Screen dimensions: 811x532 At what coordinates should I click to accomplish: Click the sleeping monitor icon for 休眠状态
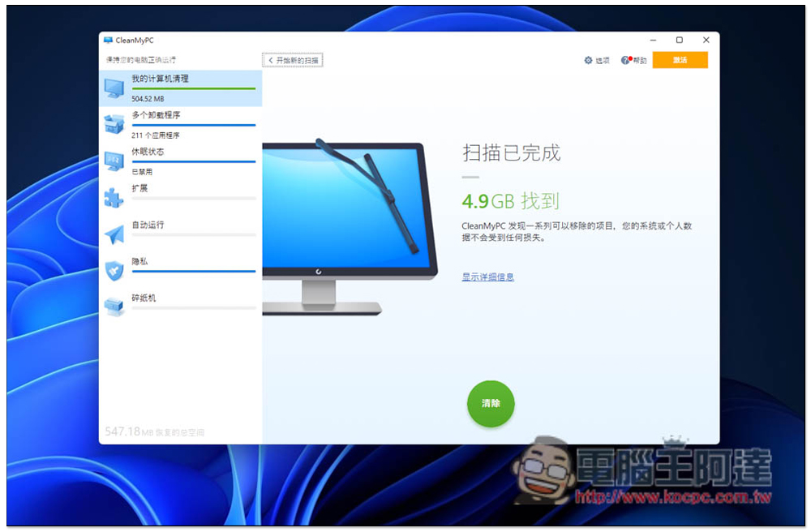tap(114, 161)
